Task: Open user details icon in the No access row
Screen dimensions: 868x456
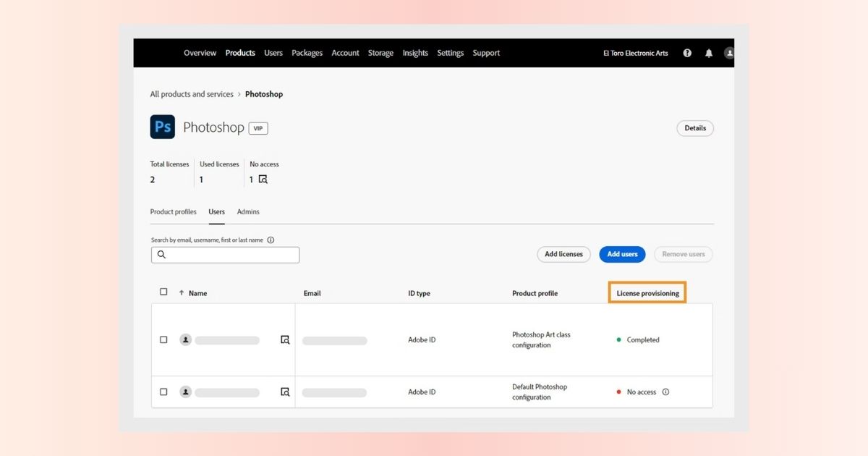Action: click(x=285, y=392)
